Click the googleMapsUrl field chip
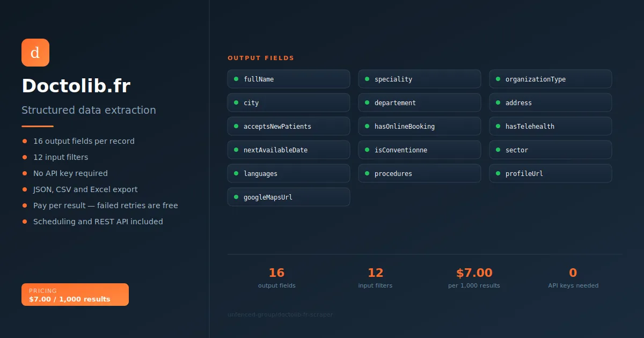The image size is (644, 338). (289, 197)
